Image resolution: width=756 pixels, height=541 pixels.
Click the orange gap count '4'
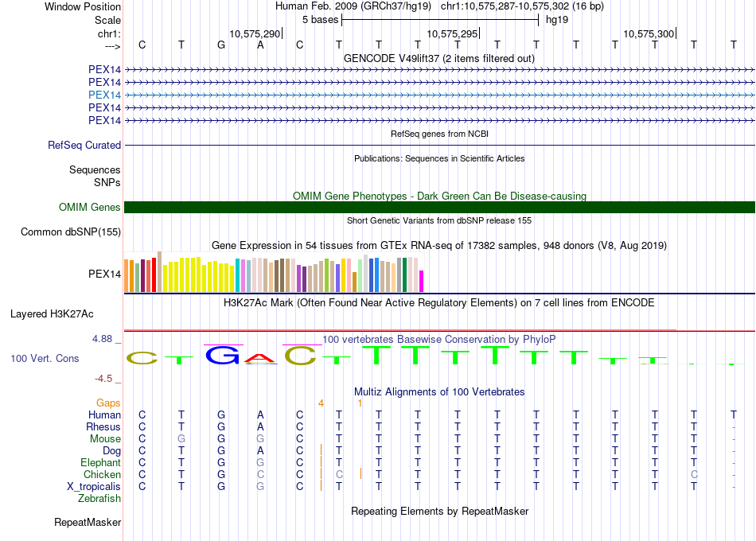click(321, 403)
